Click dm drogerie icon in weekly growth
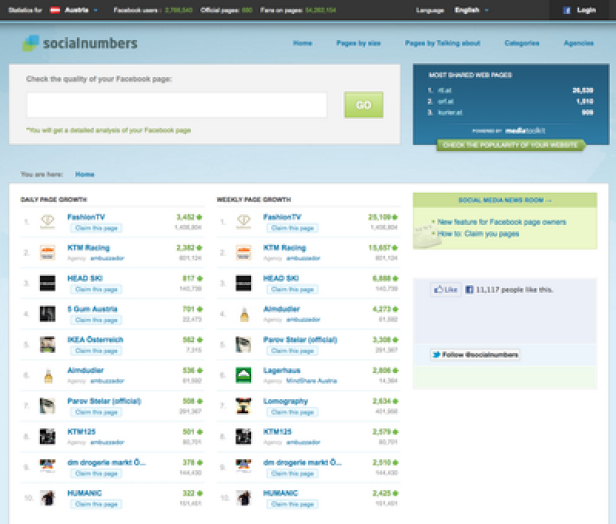616x524 pixels. pyautogui.click(x=244, y=467)
